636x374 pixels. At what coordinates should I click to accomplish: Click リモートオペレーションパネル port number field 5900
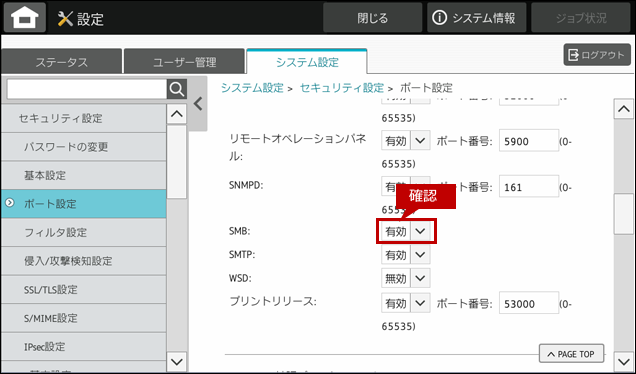pos(529,141)
